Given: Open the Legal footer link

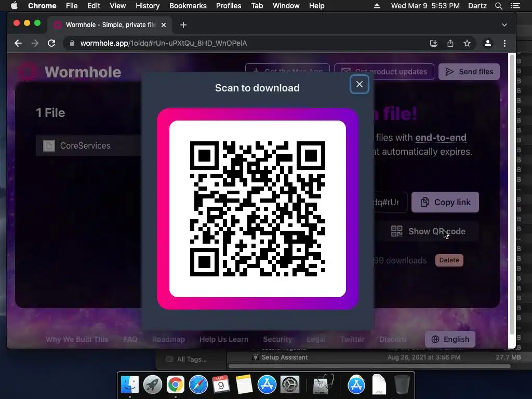Looking at the screenshot, I should [316, 339].
